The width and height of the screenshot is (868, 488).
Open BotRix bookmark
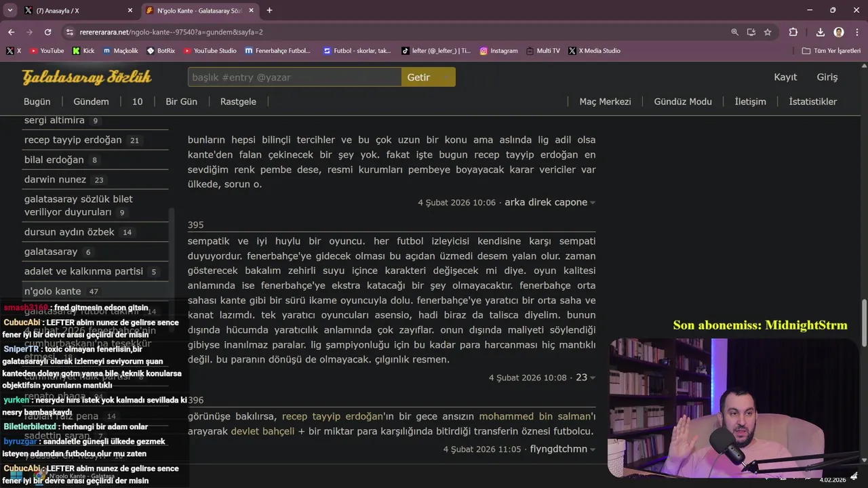point(161,51)
